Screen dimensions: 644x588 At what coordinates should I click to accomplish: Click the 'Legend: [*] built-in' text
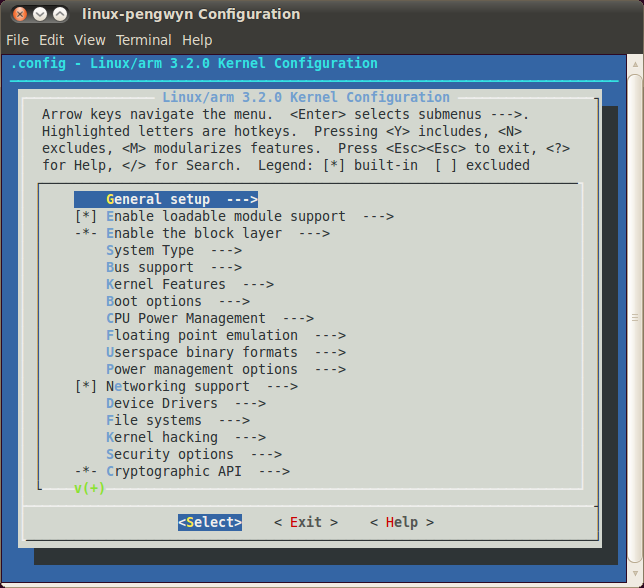coord(338,165)
